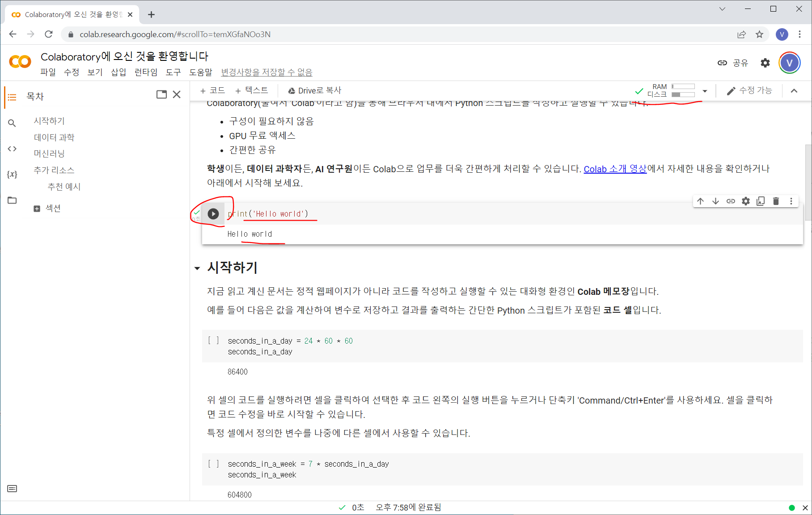812x515 pixels.
Task: Open the 도구 menu
Action: [173, 72]
